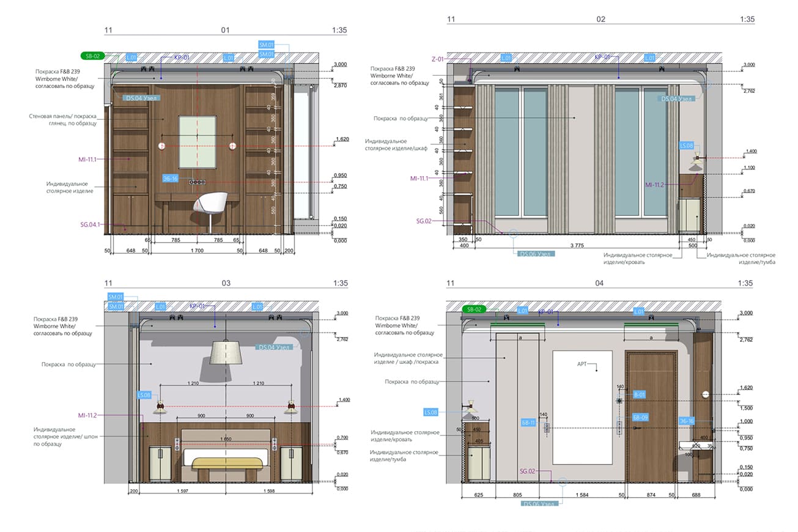
Task: Select the green SB-02 tag in elevation 01
Action: tap(93, 56)
